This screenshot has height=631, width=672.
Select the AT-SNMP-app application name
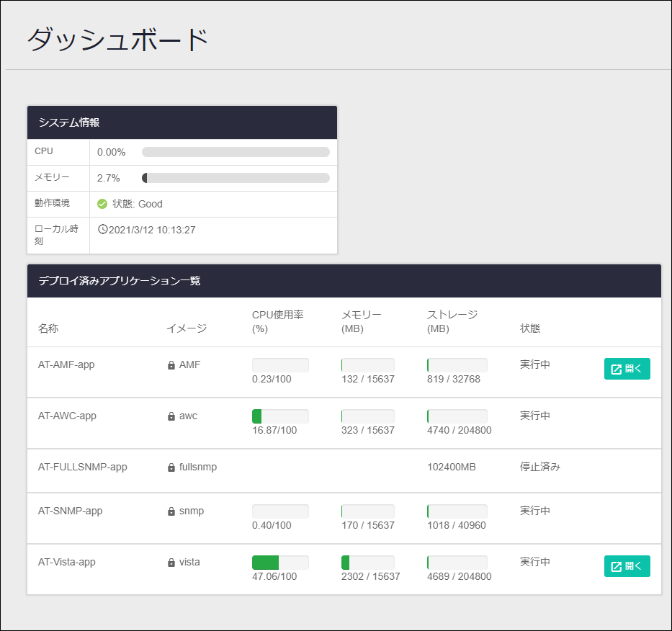(71, 511)
